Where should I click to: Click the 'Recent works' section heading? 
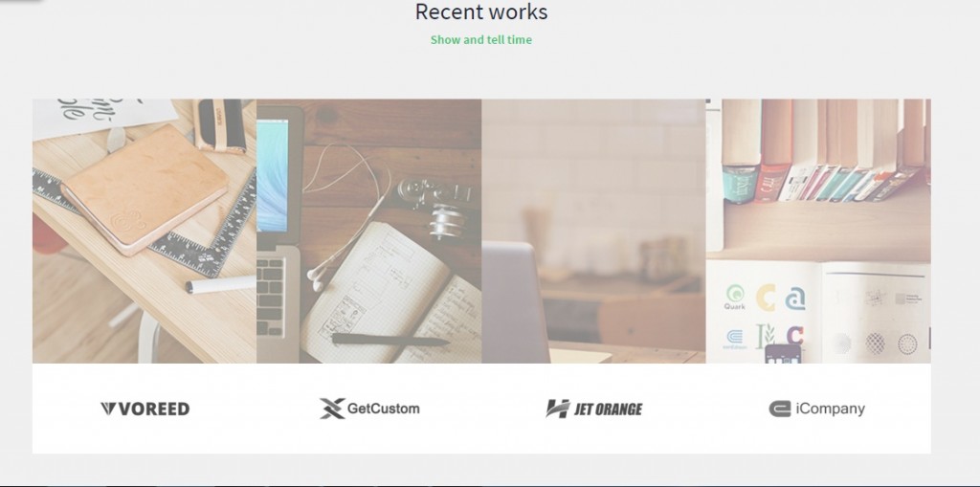[481, 11]
